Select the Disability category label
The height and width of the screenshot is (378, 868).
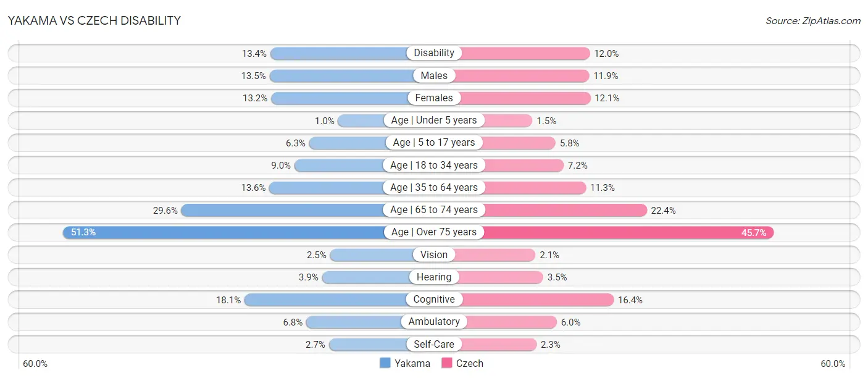434,53
